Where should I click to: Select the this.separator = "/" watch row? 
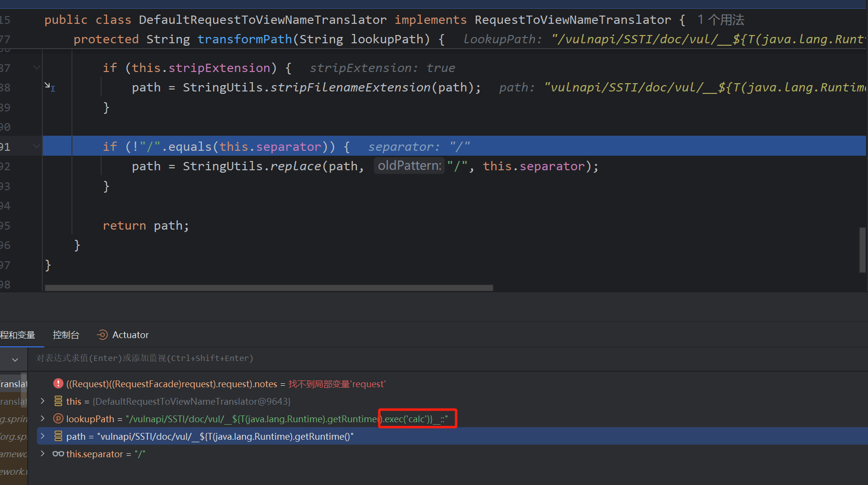452,454
